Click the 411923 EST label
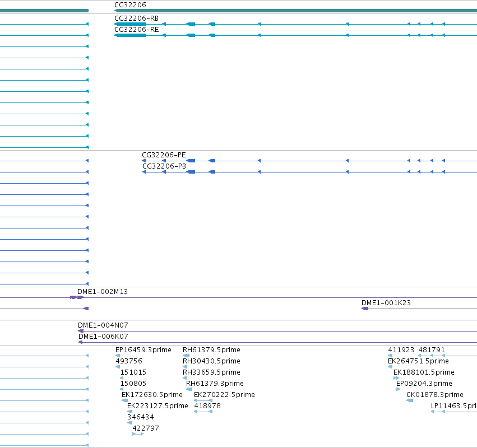Viewport: 477px width, 448px height. coord(401,350)
